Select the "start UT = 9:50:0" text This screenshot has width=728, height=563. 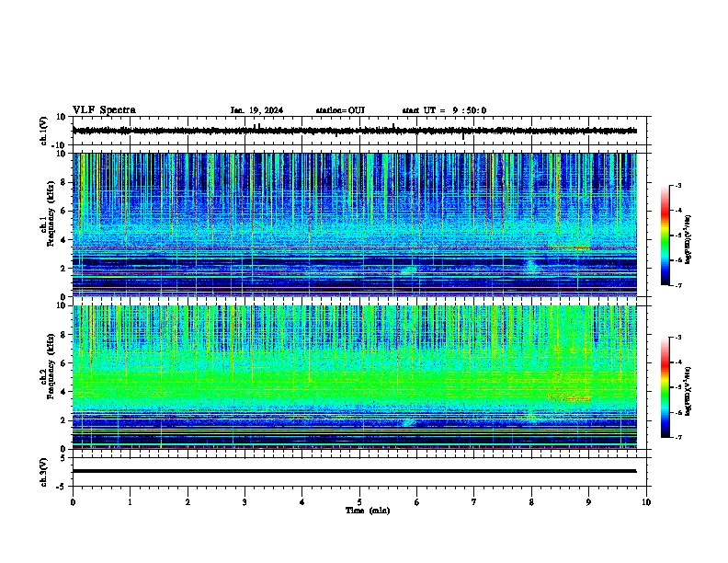pyautogui.click(x=444, y=110)
